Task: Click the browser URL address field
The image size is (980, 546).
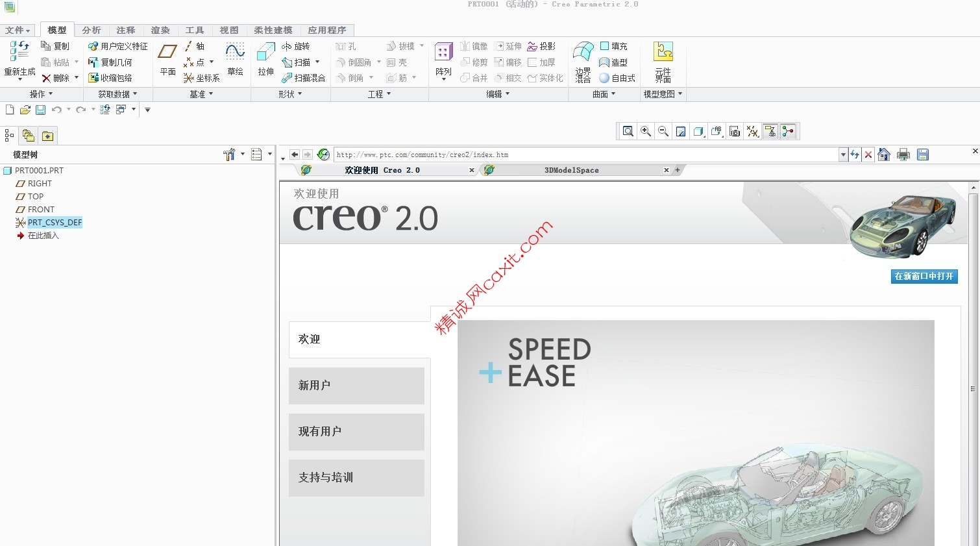Action: coord(586,155)
